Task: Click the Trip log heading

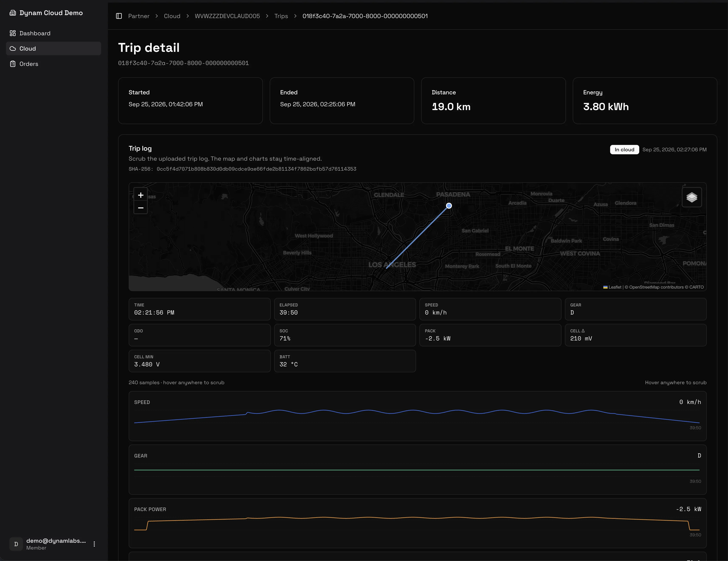Action: pyautogui.click(x=140, y=148)
